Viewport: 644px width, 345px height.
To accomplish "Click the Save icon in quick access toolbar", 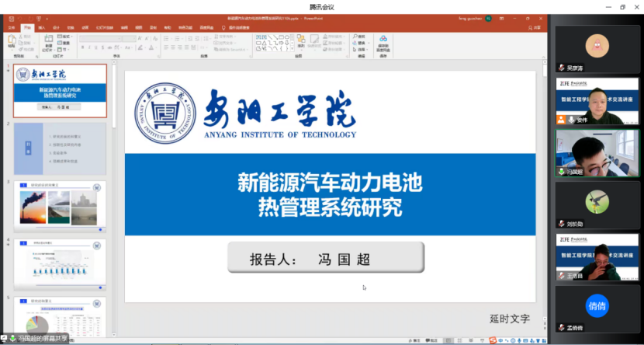I will point(11,19).
